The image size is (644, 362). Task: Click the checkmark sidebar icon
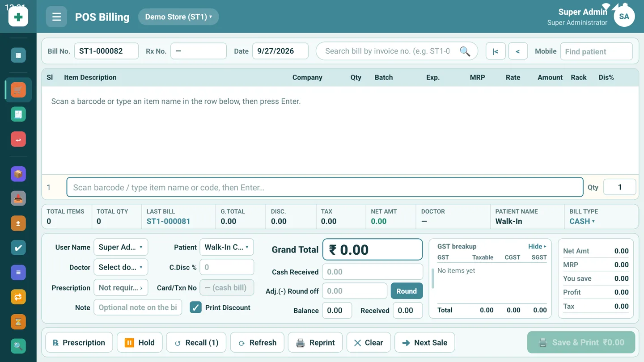coord(18,248)
